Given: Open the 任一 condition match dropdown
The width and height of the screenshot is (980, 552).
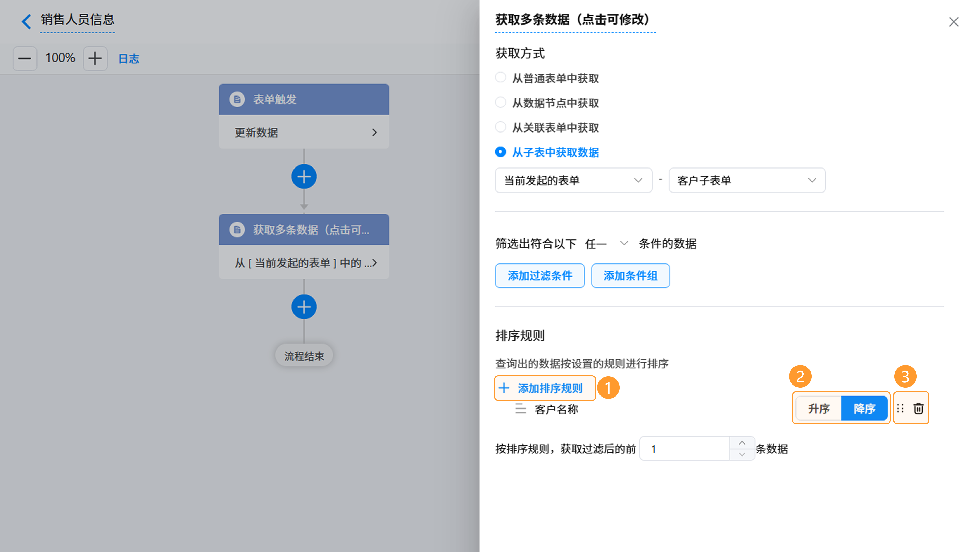Looking at the screenshot, I should click(x=606, y=244).
